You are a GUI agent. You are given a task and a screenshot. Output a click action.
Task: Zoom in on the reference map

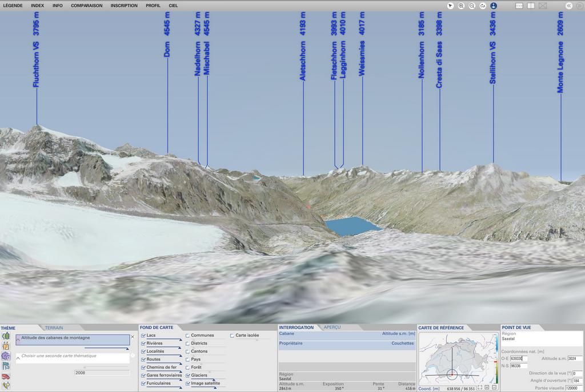487,387
